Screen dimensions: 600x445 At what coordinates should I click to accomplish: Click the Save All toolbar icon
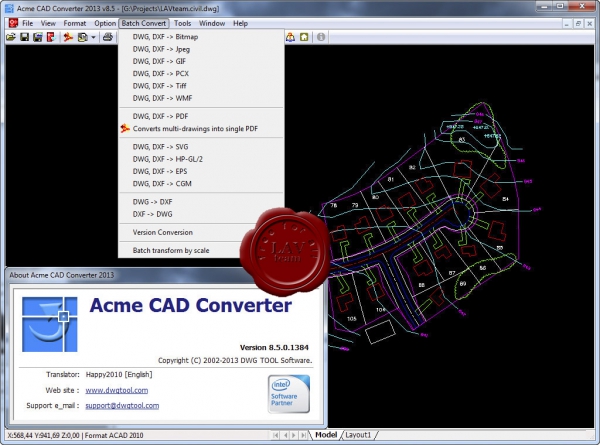(38, 37)
